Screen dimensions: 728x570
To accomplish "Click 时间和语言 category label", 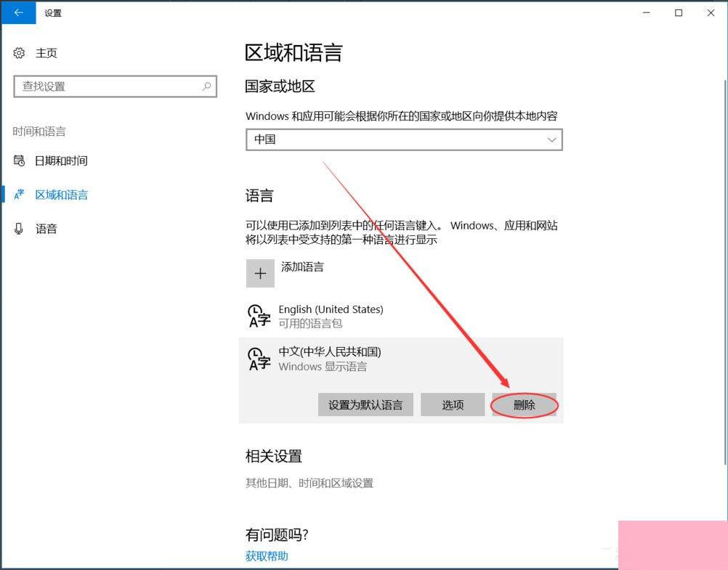I will pyautogui.click(x=39, y=131).
